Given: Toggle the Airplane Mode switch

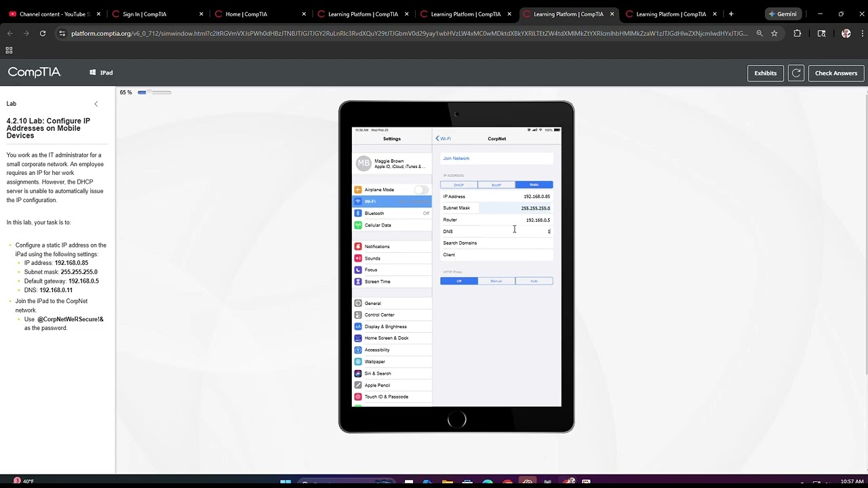Looking at the screenshot, I should click(x=421, y=190).
